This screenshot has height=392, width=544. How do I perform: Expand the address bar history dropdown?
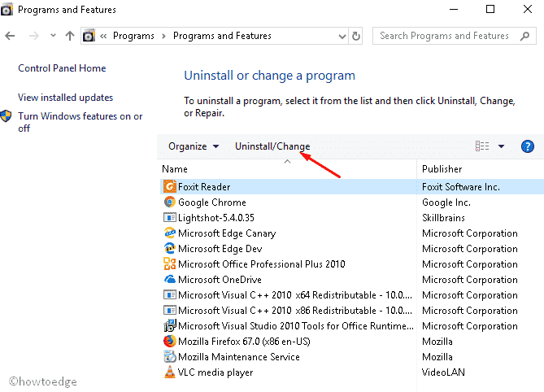(342, 36)
